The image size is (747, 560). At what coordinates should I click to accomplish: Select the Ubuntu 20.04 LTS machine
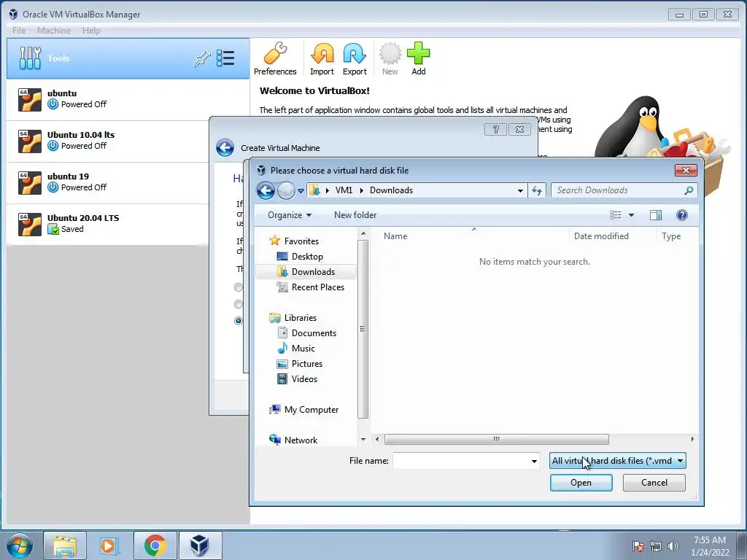coord(108,224)
